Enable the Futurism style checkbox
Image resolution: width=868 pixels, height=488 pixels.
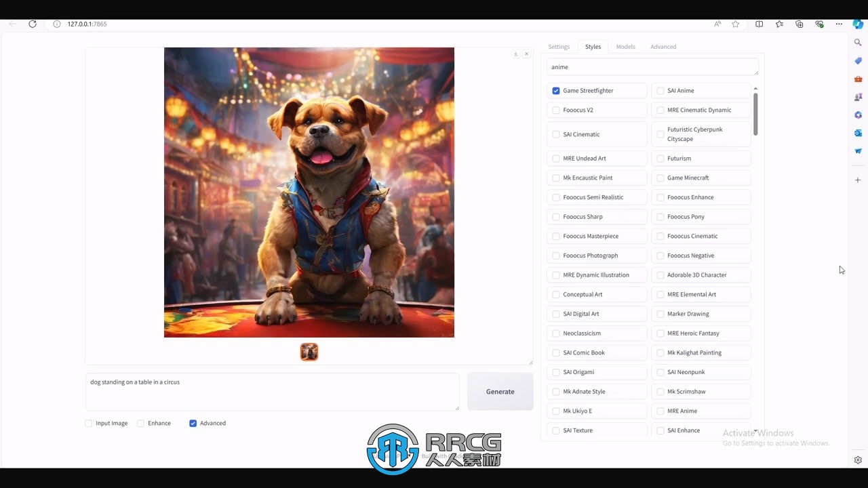660,159
